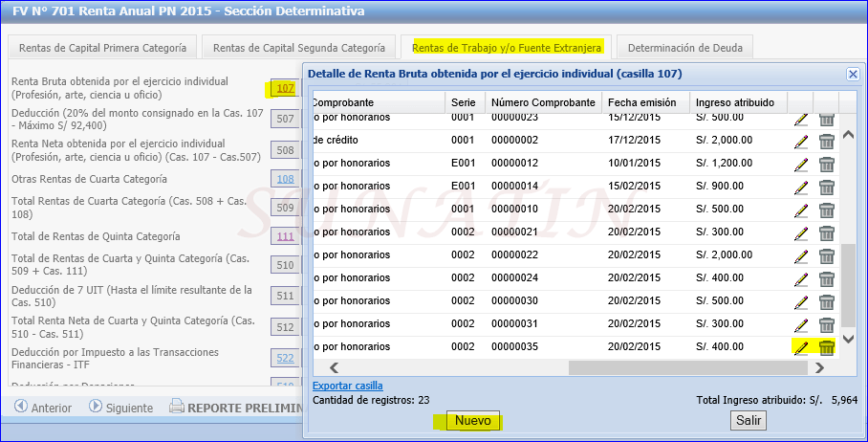This screenshot has width=868, height=442.
Task: Delete the row with comprobante 00000012
Action: (827, 165)
